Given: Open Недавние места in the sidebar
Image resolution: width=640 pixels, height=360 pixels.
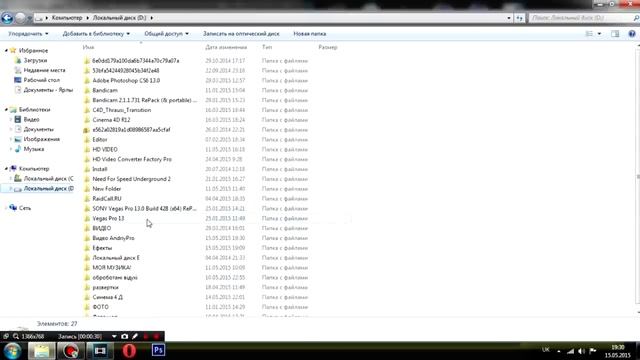Looking at the screenshot, I should tap(44, 70).
